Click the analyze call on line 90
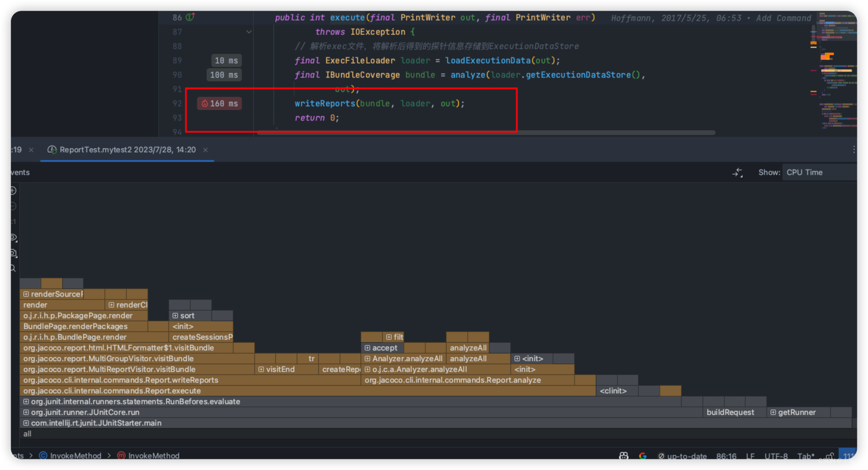The image size is (868, 470). click(x=468, y=75)
